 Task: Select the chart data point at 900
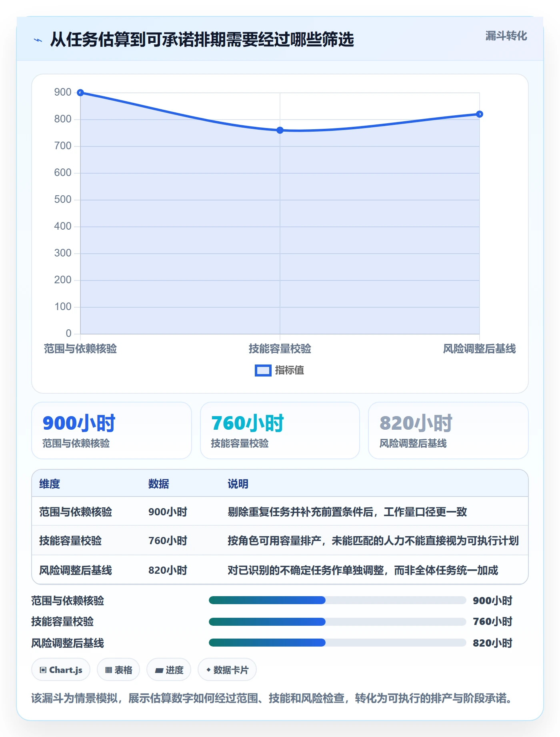tap(80, 93)
